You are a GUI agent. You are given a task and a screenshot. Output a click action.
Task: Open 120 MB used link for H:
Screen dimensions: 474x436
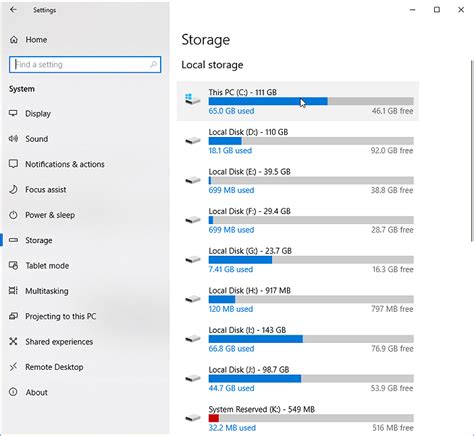231,309
